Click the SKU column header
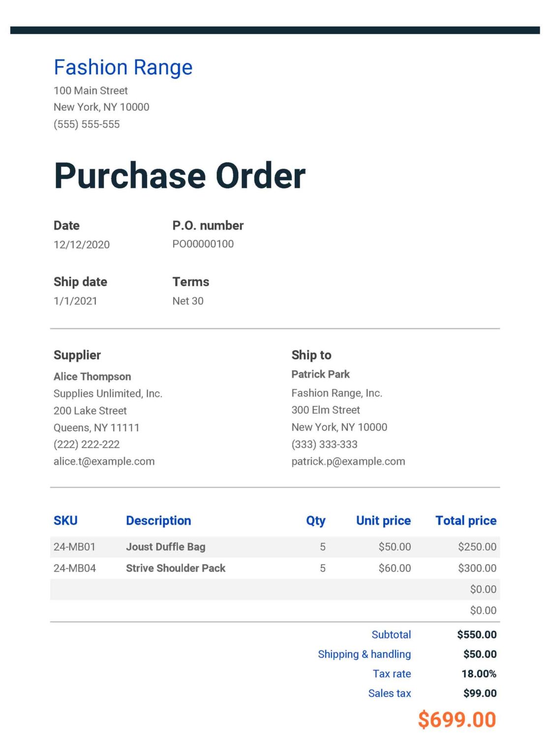Viewport: 550px width, 756px height. (65, 521)
